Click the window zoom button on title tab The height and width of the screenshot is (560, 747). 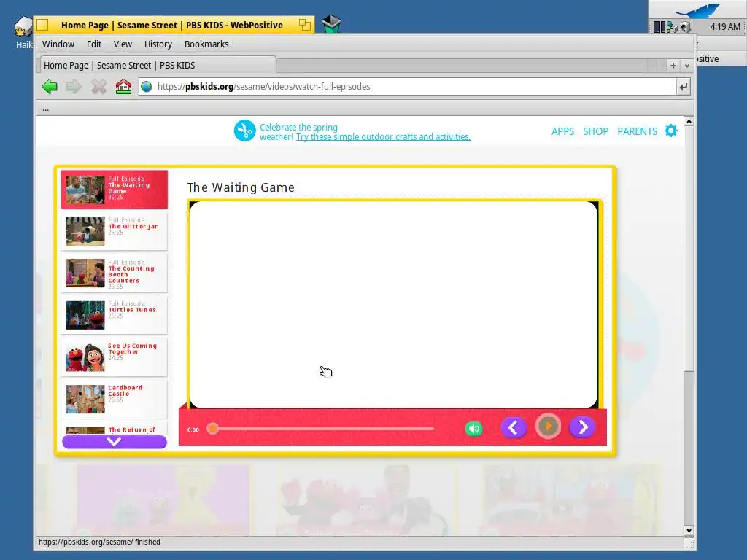tap(305, 25)
